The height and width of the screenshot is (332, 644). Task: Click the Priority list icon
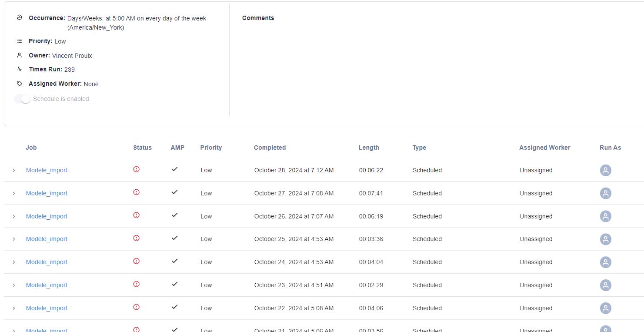[19, 40]
